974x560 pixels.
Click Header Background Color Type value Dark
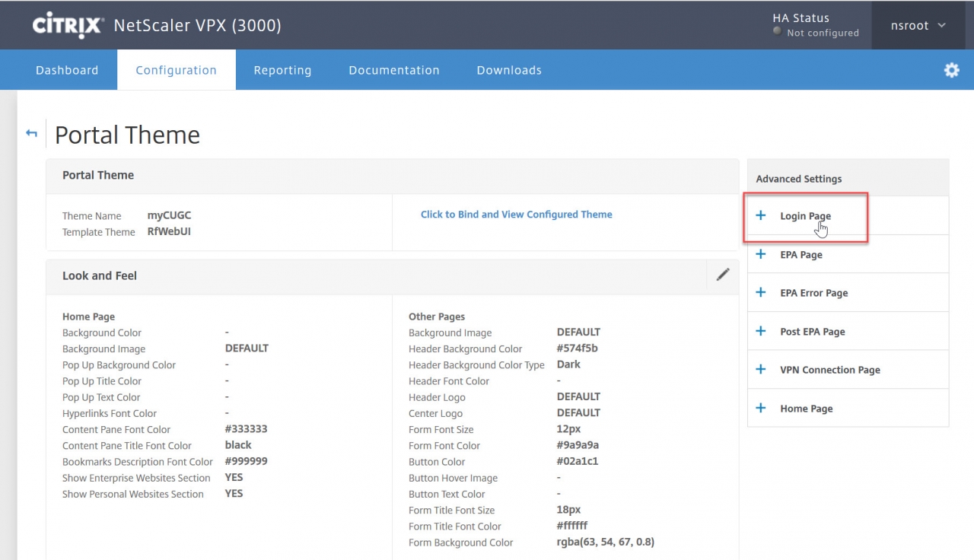tap(568, 364)
